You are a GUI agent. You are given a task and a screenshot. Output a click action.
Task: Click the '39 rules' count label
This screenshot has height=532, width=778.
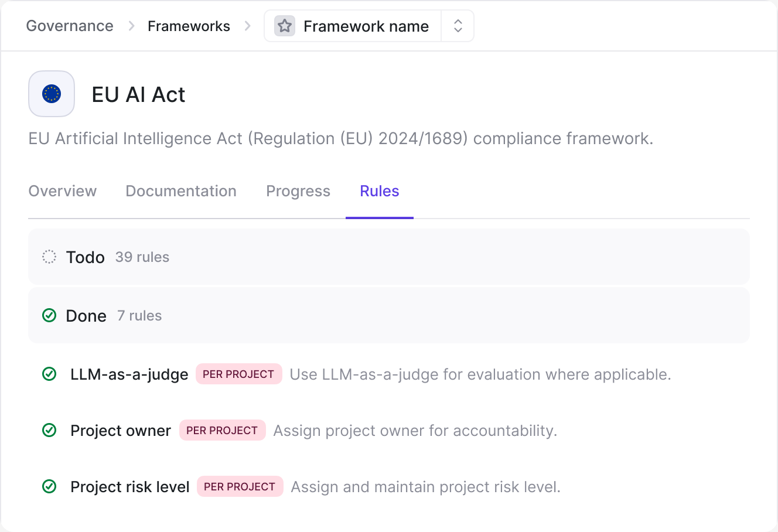click(x=142, y=257)
